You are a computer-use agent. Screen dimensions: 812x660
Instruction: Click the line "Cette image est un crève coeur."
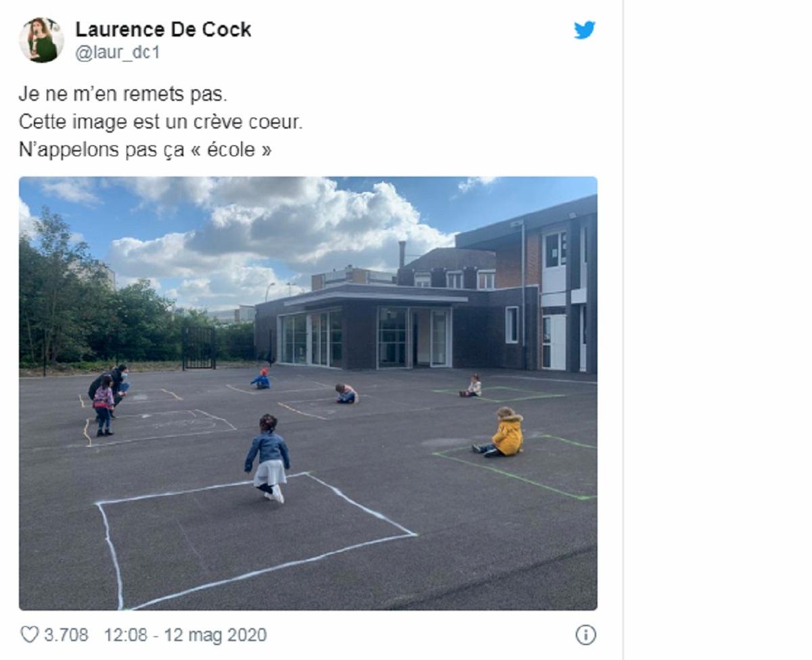pos(160,122)
